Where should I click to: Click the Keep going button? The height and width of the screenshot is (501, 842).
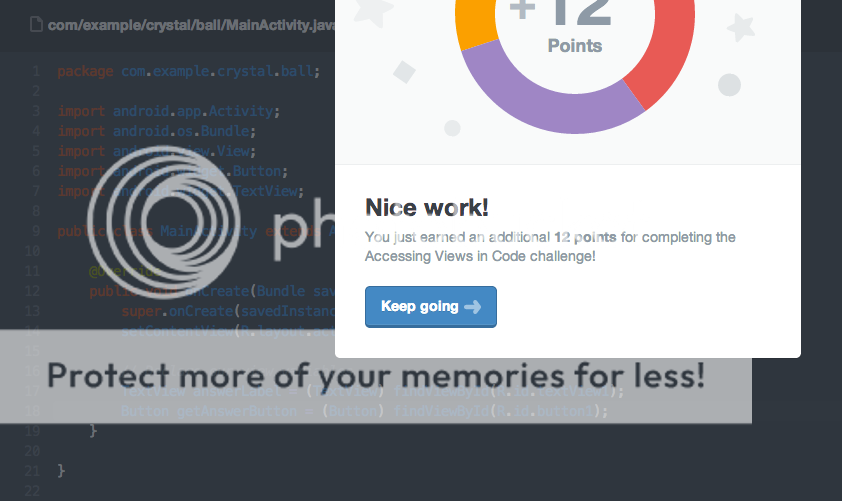430,307
